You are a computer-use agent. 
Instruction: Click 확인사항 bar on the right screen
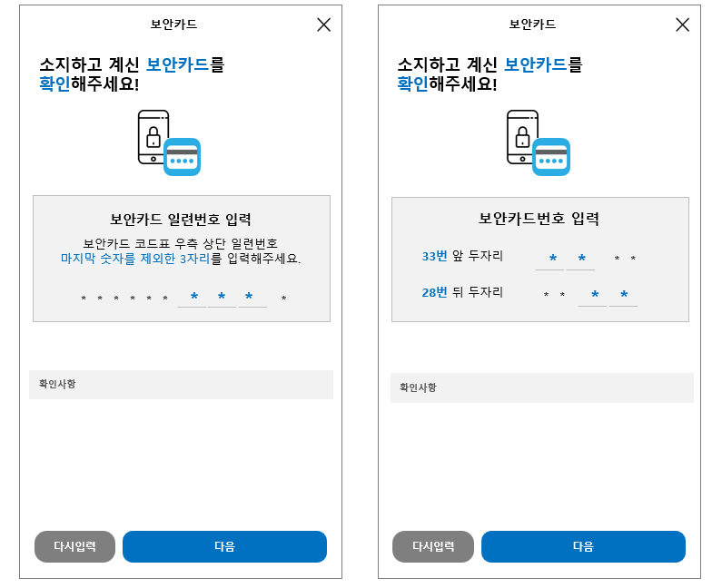[542, 387]
